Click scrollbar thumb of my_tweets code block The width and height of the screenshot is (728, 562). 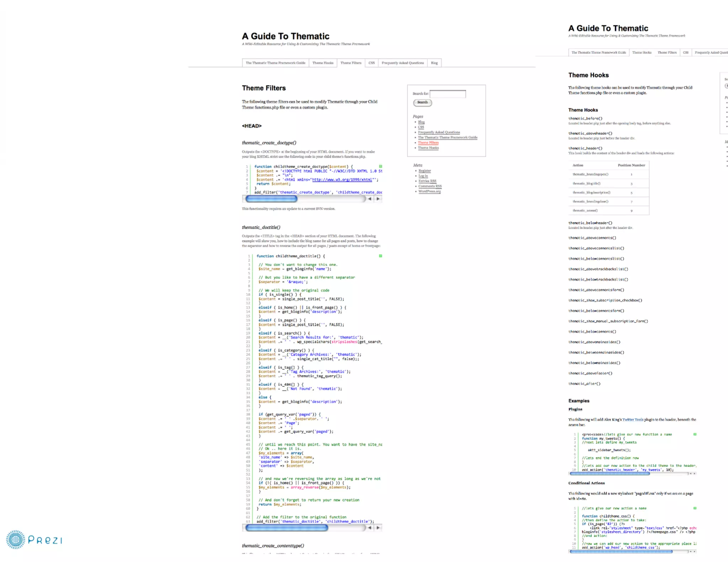coord(610,474)
